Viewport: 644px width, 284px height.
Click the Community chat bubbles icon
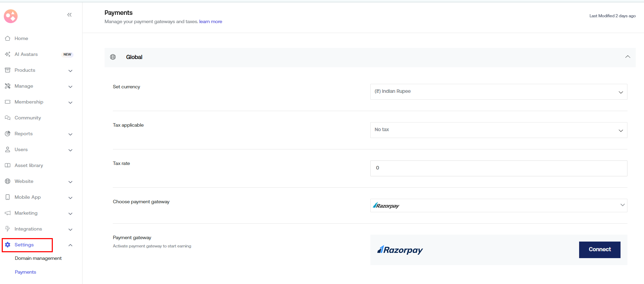click(x=8, y=118)
